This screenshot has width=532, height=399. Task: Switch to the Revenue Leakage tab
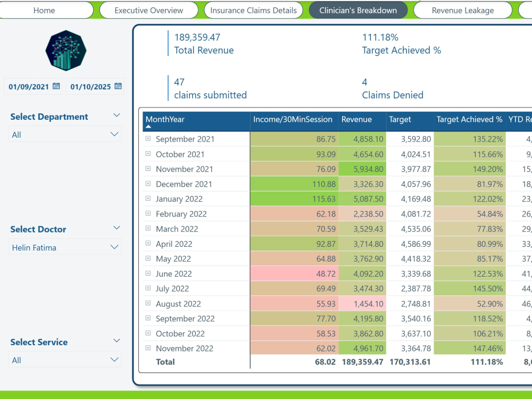(463, 10)
